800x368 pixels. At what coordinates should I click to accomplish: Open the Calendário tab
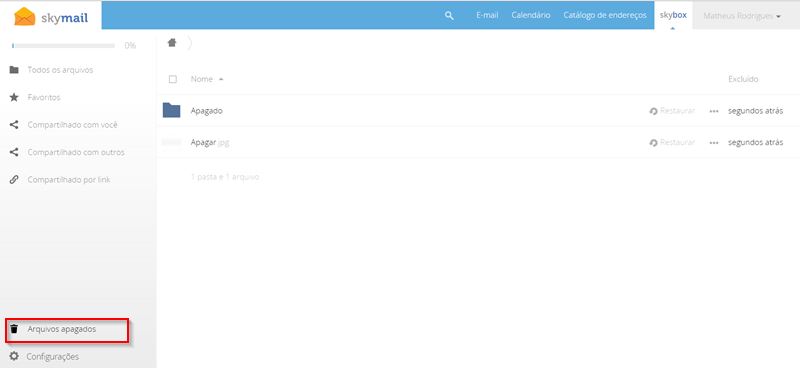click(531, 15)
